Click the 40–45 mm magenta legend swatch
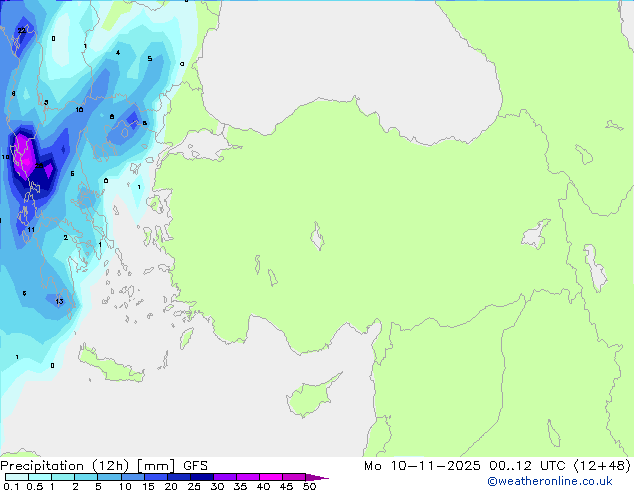The height and width of the screenshot is (490, 634). pos(271,477)
